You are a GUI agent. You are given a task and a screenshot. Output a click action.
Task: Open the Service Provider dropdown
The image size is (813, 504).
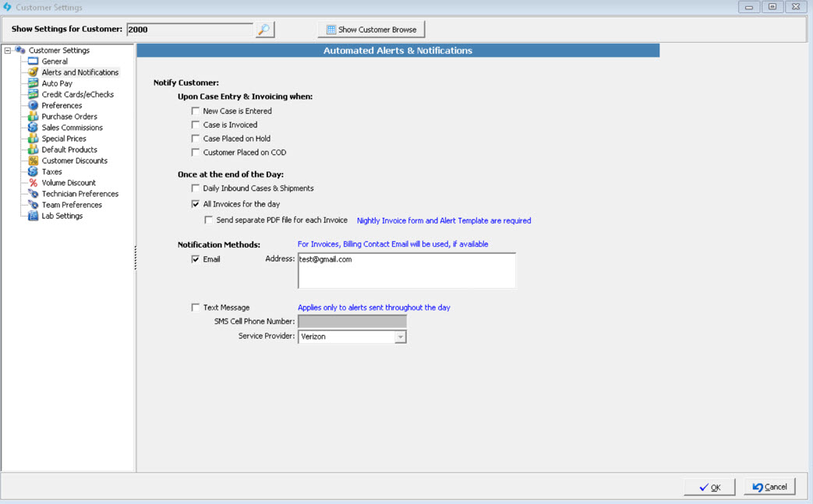tap(400, 336)
